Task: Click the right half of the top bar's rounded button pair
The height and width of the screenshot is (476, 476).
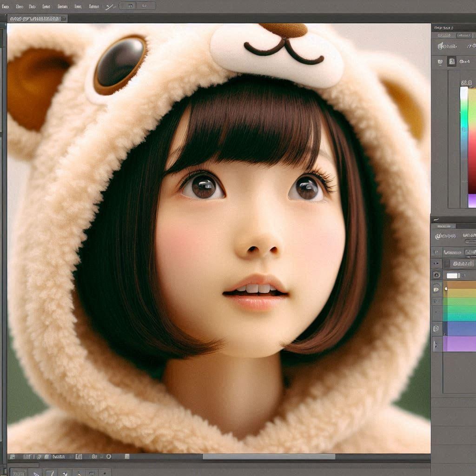Action: (x=146, y=6)
